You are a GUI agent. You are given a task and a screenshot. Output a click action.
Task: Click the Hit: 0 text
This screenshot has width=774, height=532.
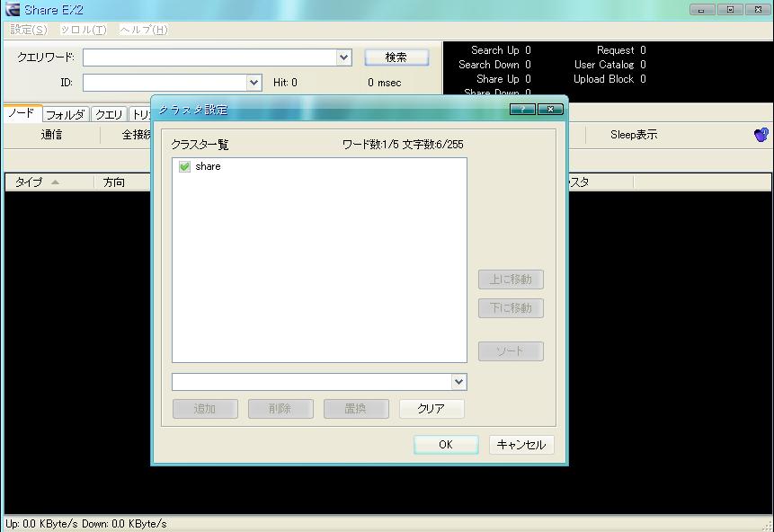285,83
